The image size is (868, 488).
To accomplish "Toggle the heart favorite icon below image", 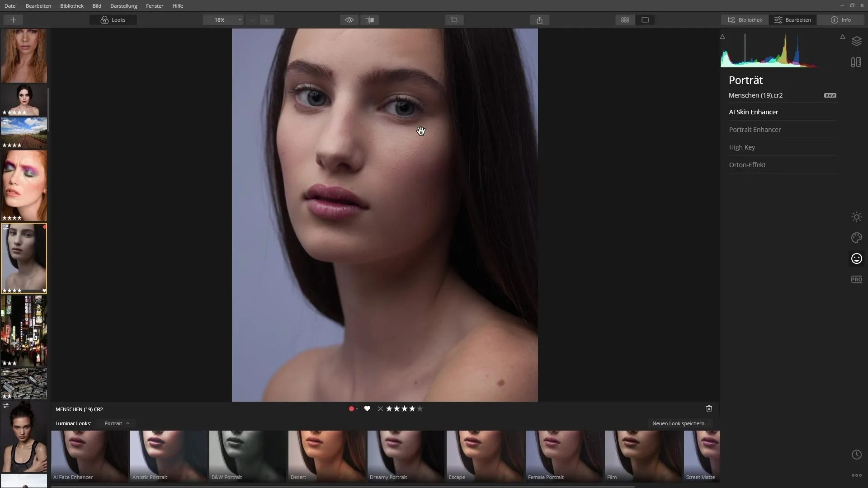I will (367, 409).
